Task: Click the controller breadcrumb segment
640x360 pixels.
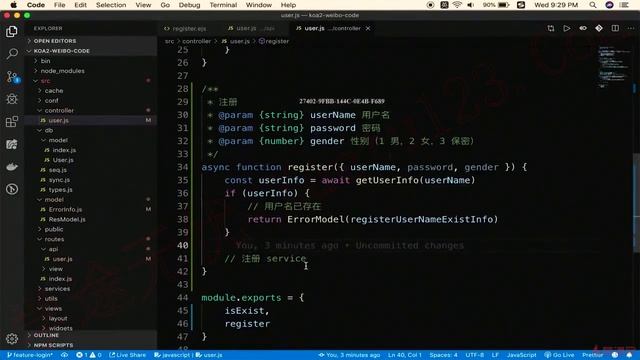Action: pos(196,41)
